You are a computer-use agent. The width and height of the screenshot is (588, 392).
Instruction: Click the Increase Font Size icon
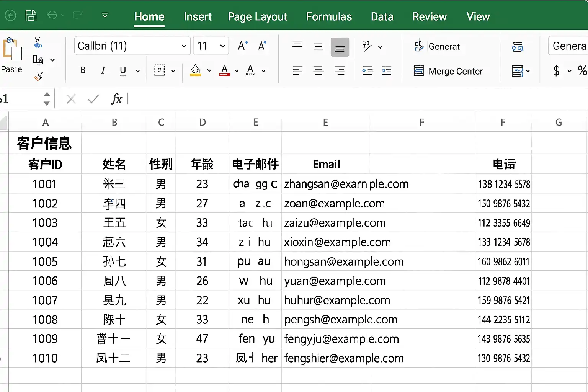[243, 46]
